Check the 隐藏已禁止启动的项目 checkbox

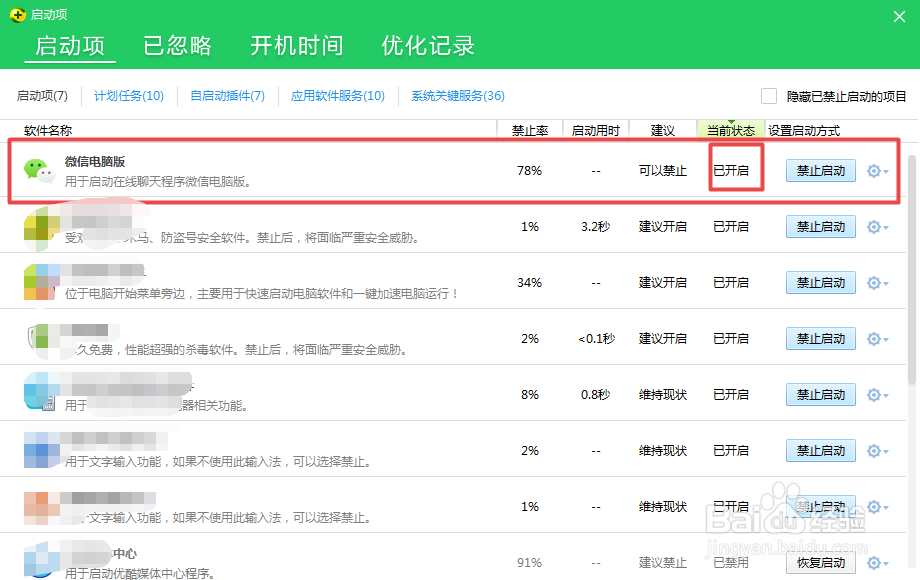(768, 94)
